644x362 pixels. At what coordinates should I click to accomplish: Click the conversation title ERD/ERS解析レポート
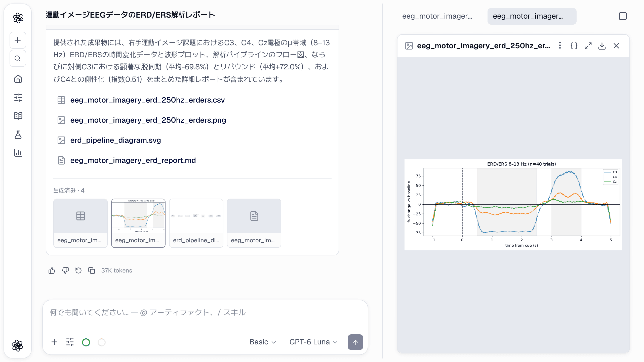click(130, 15)
